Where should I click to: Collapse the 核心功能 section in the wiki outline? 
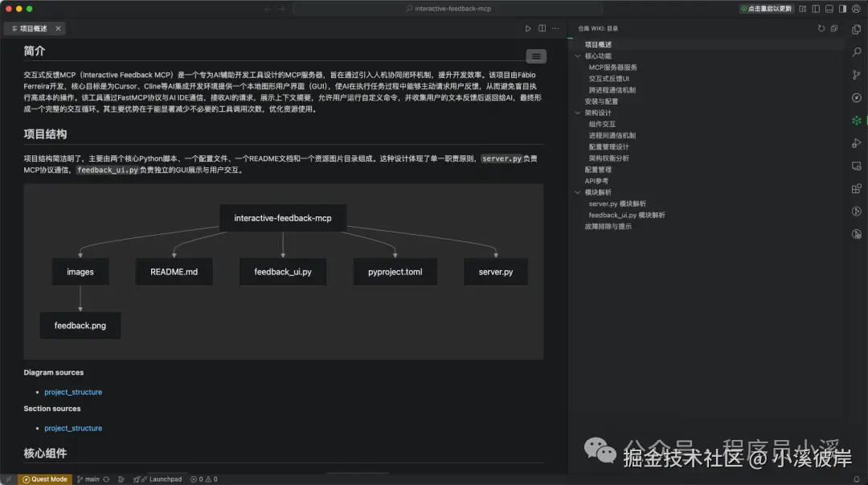click(578, 55)
